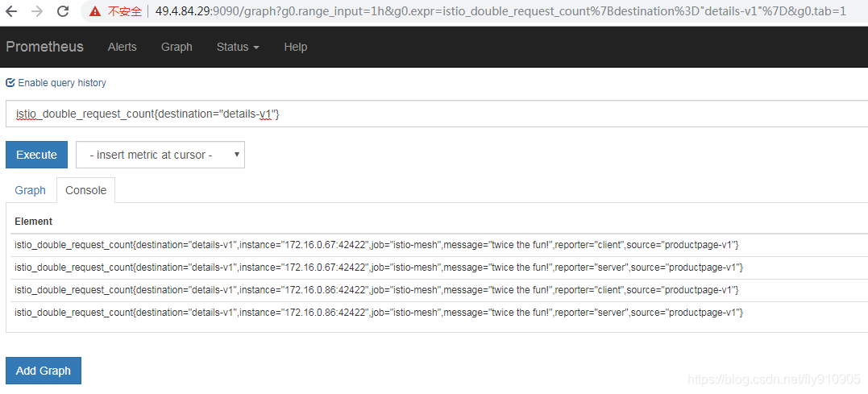Click the Element column header
Image resolution: width=868 pixels, height=394 pixels.
click(34, 222)
